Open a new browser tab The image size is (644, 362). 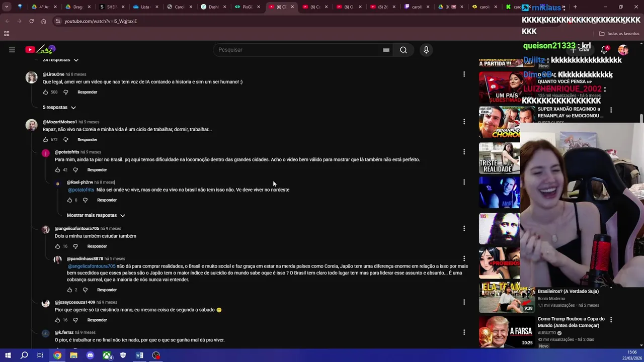[x=575, y=7]
